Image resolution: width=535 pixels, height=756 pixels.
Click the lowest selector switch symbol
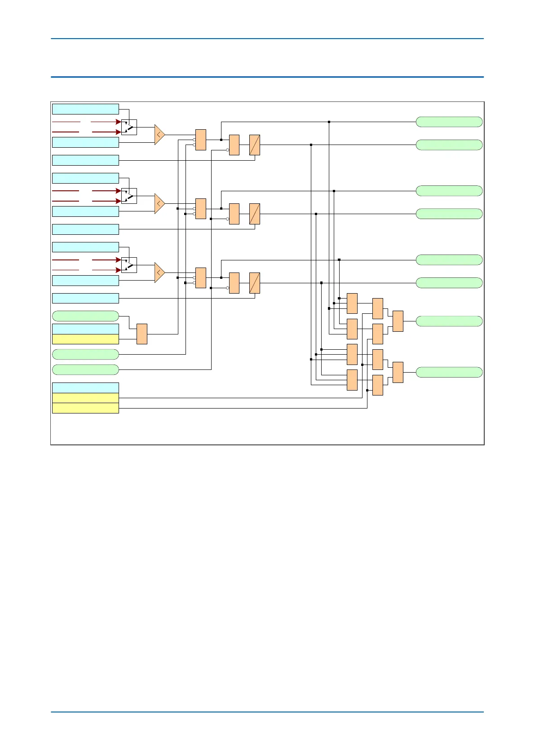pyautogui.click(x=129, y=265)
